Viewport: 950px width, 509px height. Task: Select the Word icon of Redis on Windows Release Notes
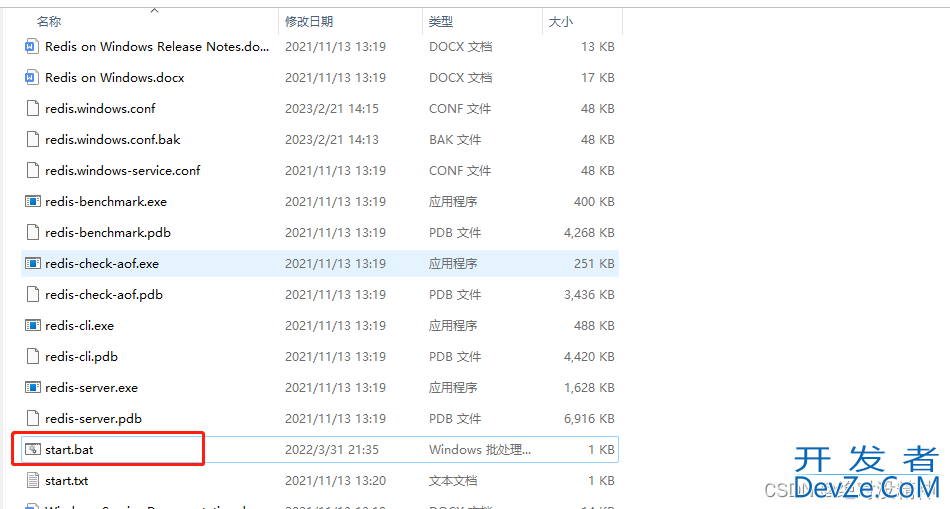(x=32, y=47)
